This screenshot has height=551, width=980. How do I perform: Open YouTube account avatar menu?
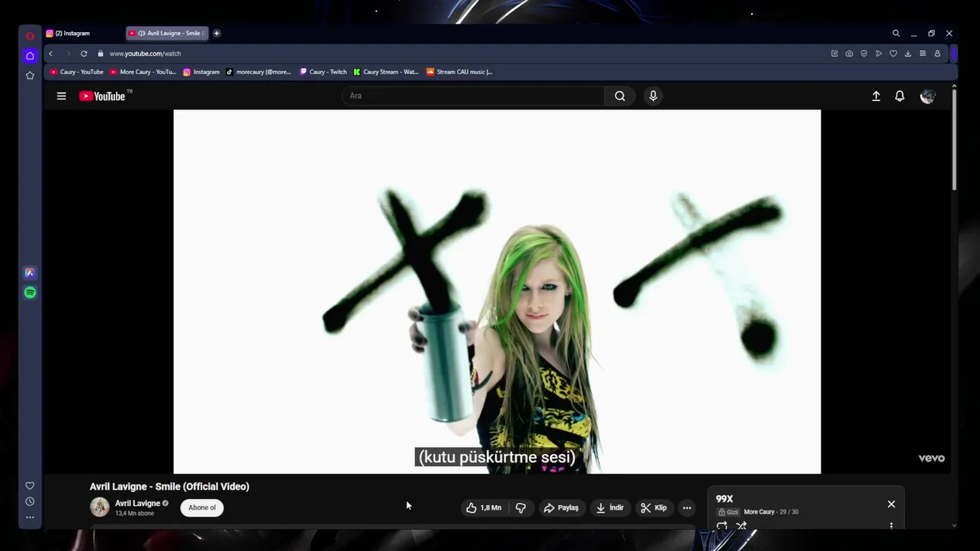point(928,96)
